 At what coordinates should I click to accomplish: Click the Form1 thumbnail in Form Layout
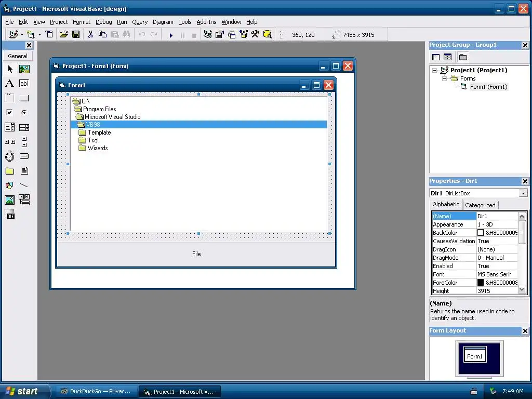[475, 354]
